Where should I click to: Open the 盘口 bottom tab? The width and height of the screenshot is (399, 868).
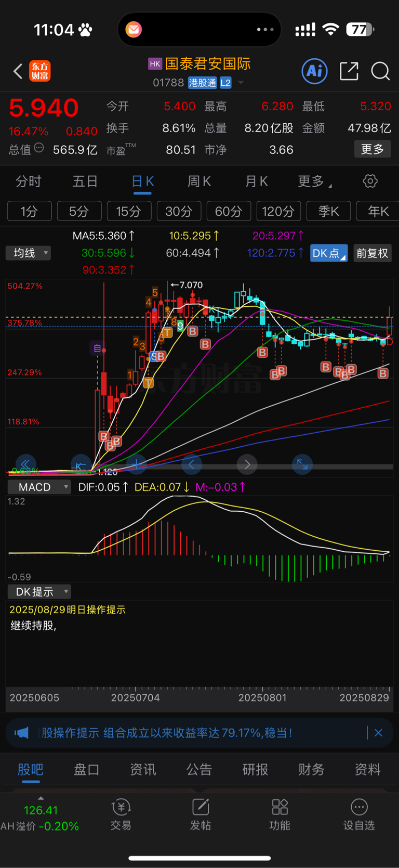(87, 770)
